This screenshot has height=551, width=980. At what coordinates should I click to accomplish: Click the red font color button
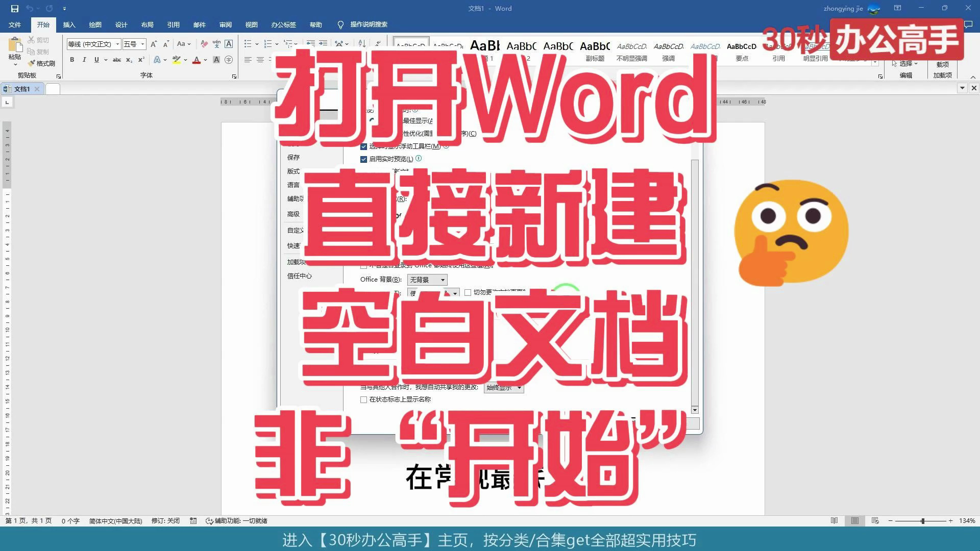point(197,60)
